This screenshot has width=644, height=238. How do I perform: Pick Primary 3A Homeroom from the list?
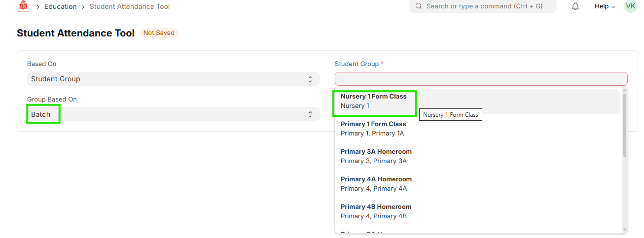point(376,156)
